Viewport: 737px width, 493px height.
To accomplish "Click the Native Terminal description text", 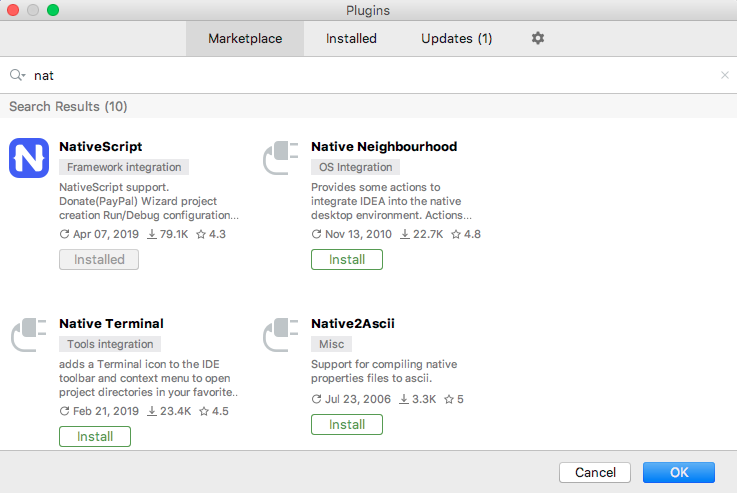I will 149,378.
